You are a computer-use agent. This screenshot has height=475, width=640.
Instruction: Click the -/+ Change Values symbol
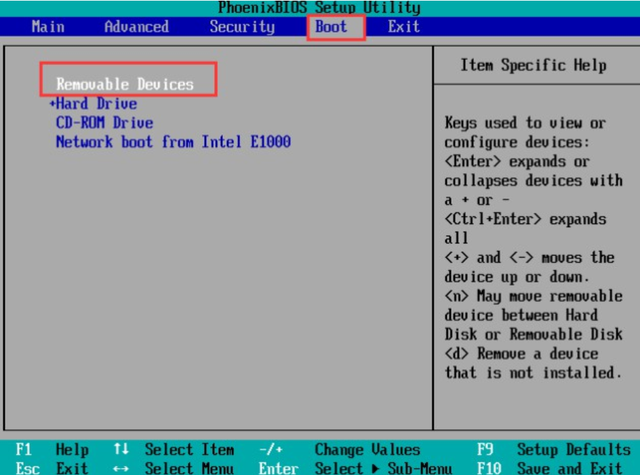pyautogui.click(x=272, y=450)
